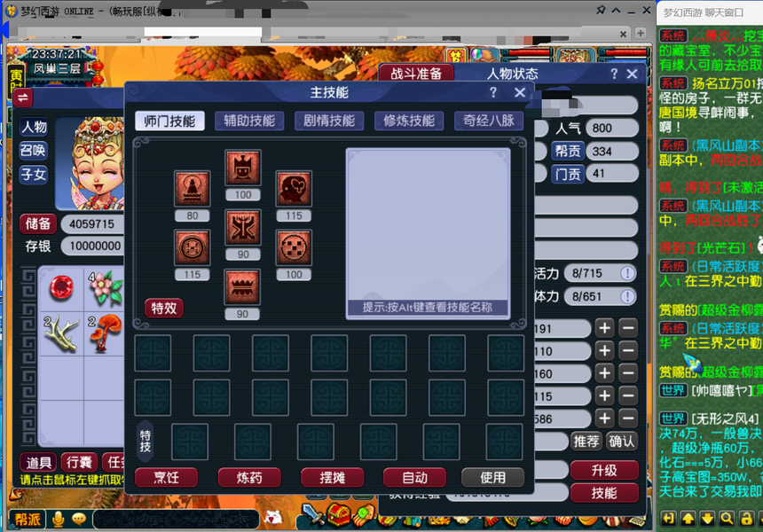Click the 储备 button
This screenshot has height=532, width=763.
[x=38, y=223]
